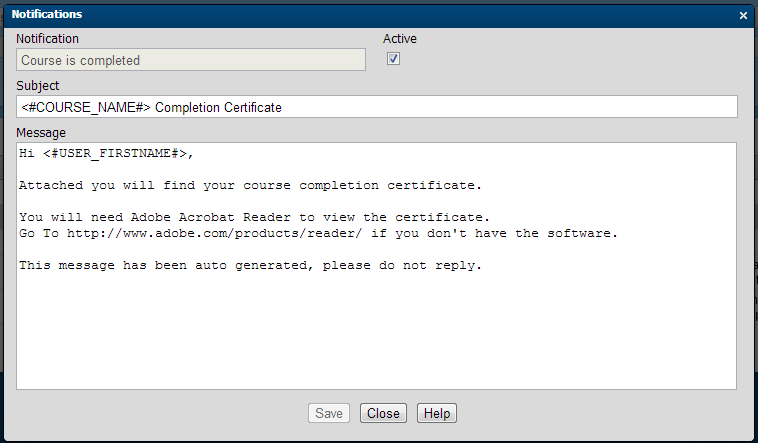Click the 'Attached you will find' line
Screen dimensions: 758x443
click(x=250, y=186)
